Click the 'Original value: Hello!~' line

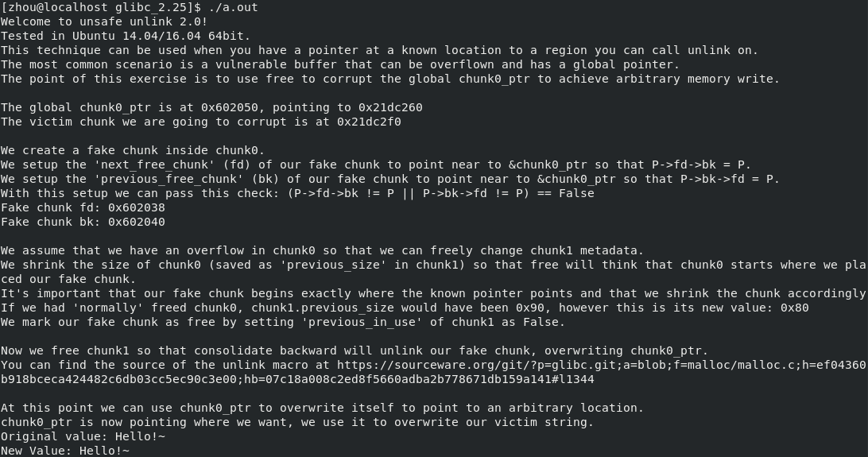coord(83,436)
